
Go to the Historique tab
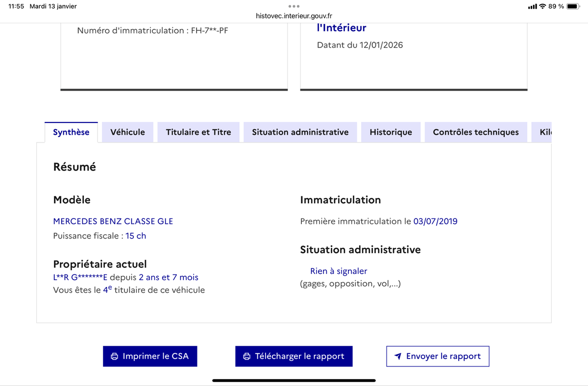click(x=391, y=132)
